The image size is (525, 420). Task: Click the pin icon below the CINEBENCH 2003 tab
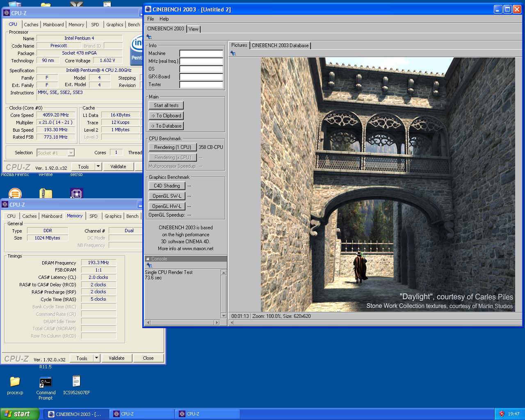click(x=149, y=37)
